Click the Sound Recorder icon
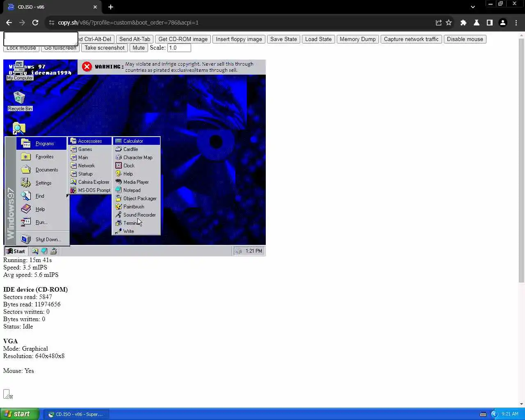525x420 pixels. [119, 215]
